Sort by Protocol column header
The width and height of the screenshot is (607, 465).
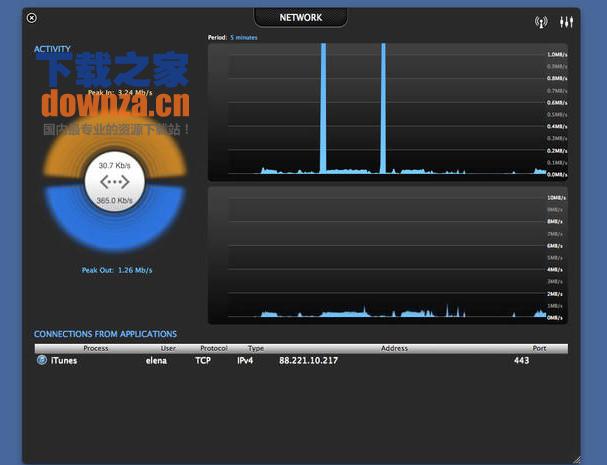(213, 348)
